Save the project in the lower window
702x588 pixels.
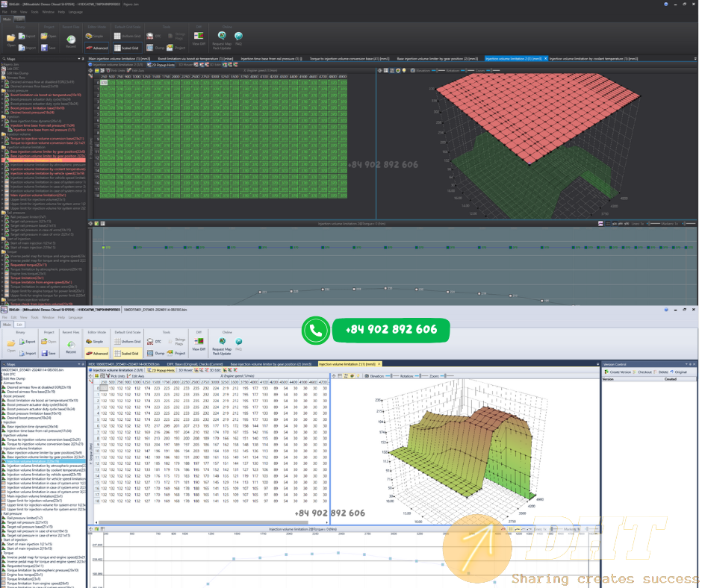(x=49, y=353)
